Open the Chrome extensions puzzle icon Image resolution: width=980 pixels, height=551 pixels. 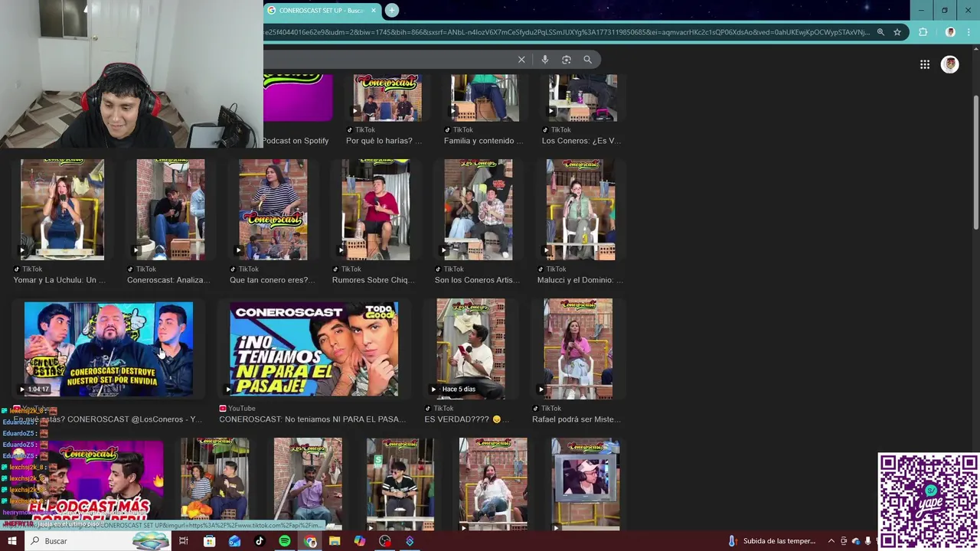pos(923,32)
